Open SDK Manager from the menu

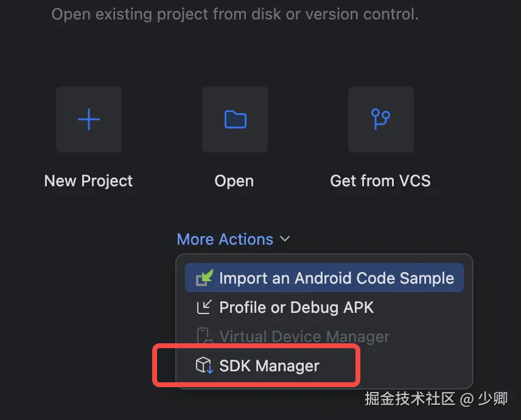point(269,366)
